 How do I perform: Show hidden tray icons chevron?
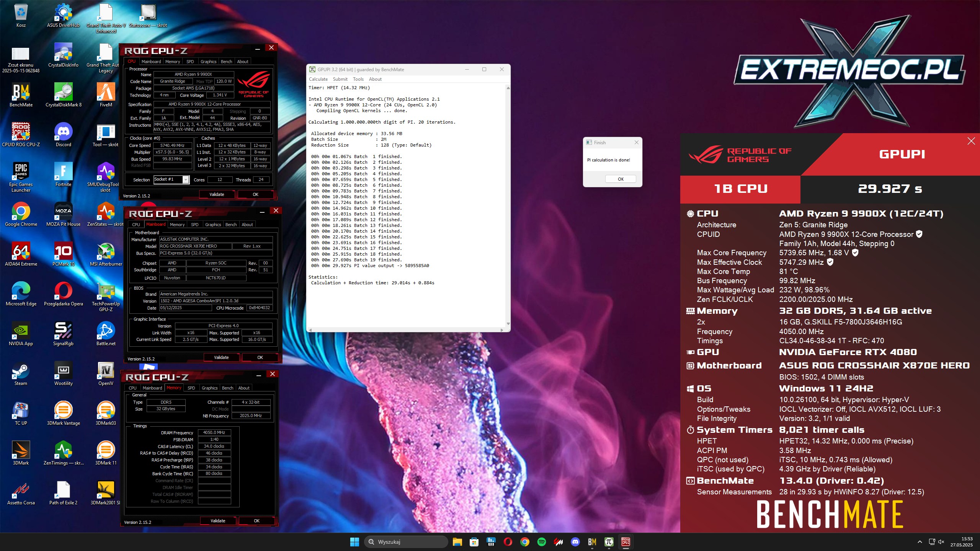920,542
